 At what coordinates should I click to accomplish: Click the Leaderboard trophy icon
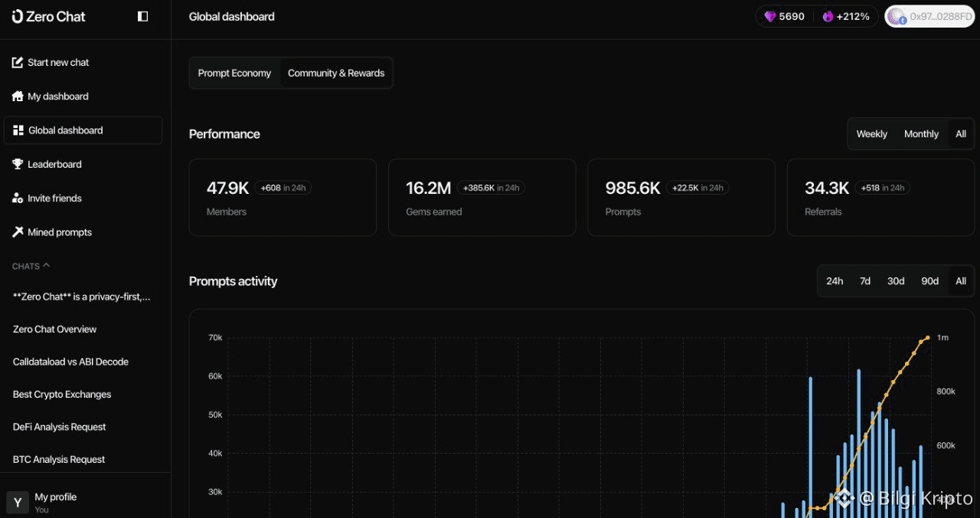point(18,164)
